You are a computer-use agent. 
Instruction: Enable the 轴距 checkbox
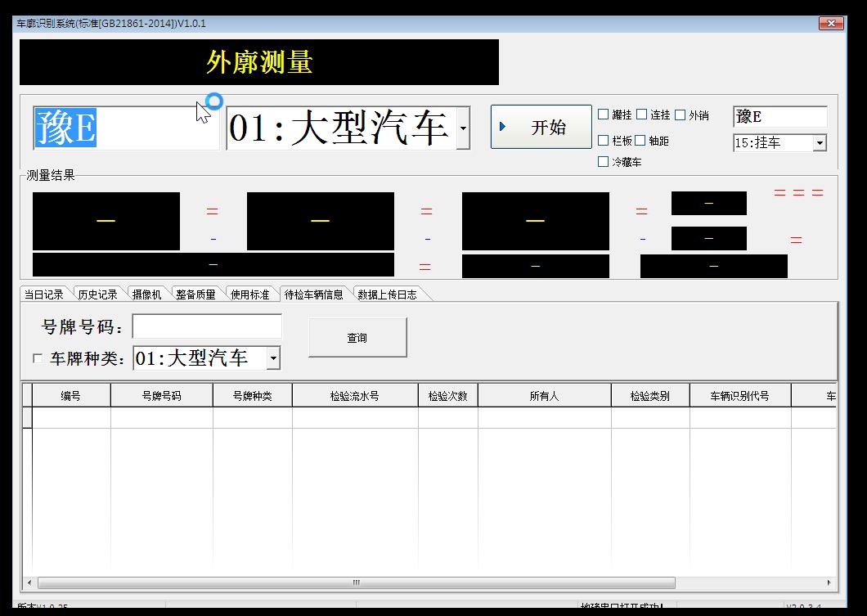[640, 141]
